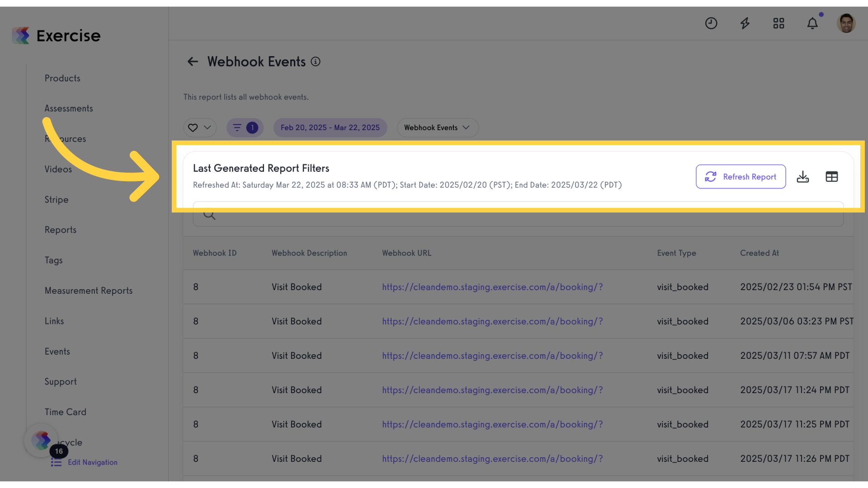This screenshot has width=868, height=488.
Task: Click the Refresh Report button
Action: coord(741,177)
